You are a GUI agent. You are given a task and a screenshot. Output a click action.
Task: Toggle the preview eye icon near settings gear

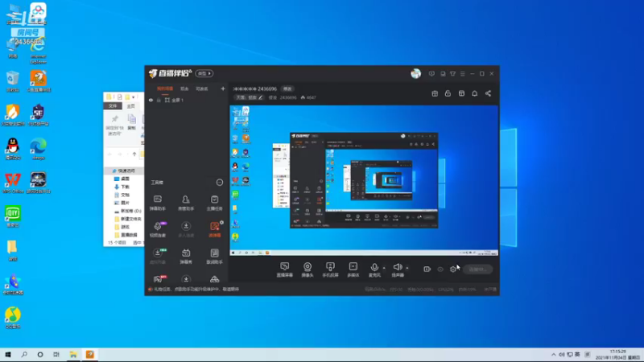click(440, 269)
